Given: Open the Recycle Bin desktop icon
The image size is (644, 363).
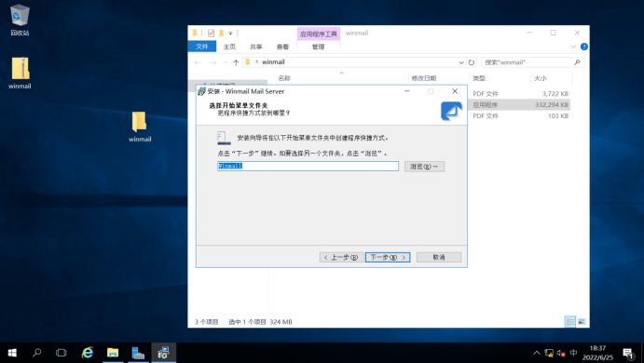Looking at the screenshot, I should (20, 20).
